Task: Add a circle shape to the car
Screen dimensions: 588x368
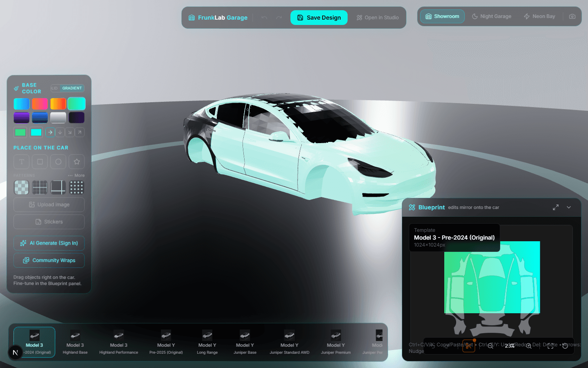Action: (x=58, y=162)
